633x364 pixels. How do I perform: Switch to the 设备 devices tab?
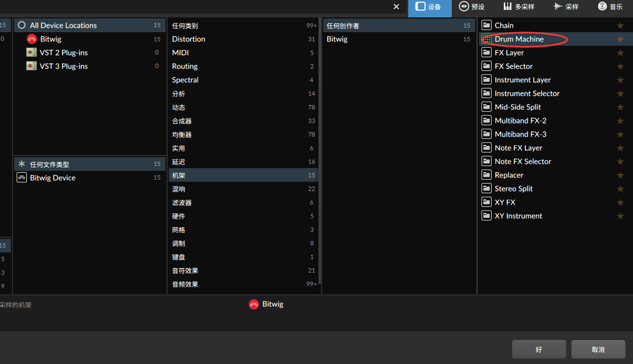tap(429, 8)
